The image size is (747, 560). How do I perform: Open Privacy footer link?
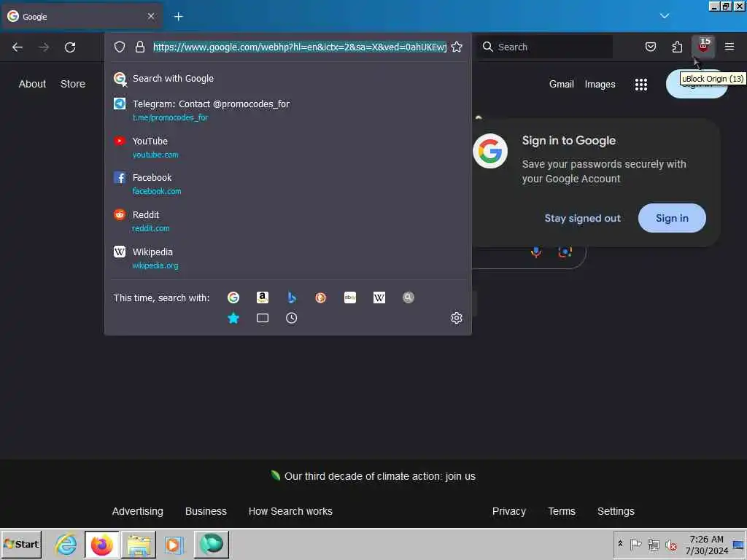[508, 511]
